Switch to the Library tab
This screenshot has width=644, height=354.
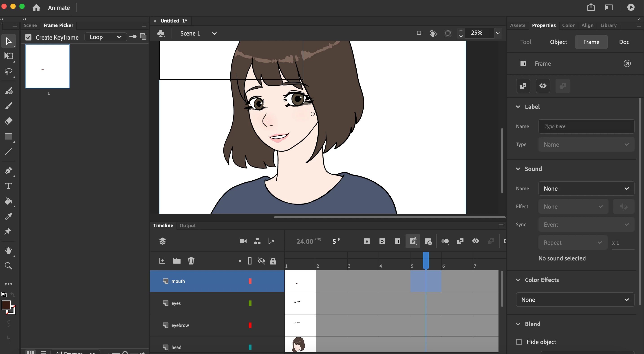point(608,25)
